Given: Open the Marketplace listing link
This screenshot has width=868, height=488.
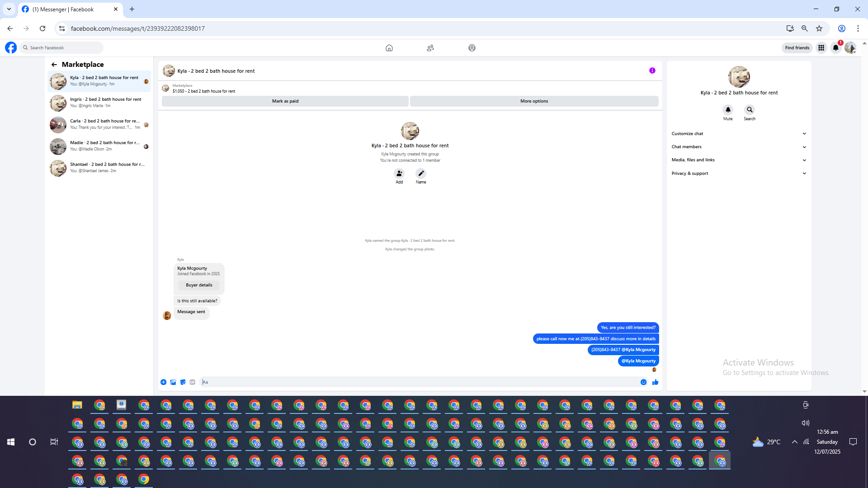Looking at the screenshot, I should pyautogui.click(x=204, y=91).
